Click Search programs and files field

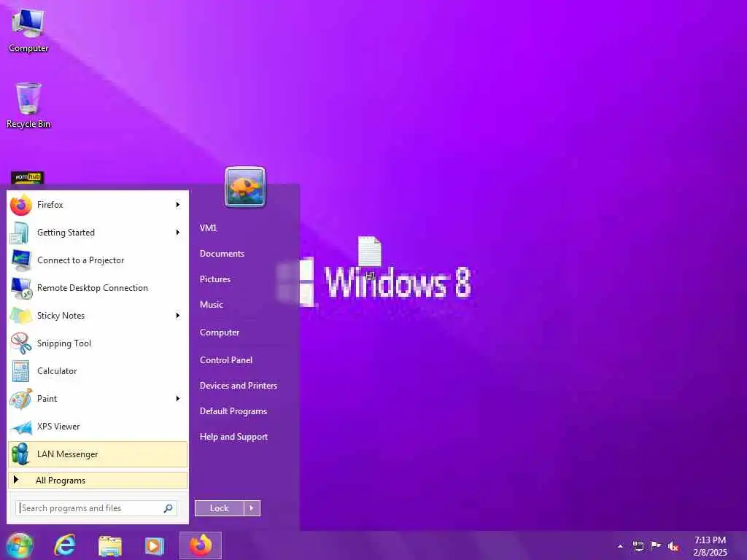pos(96,508)
